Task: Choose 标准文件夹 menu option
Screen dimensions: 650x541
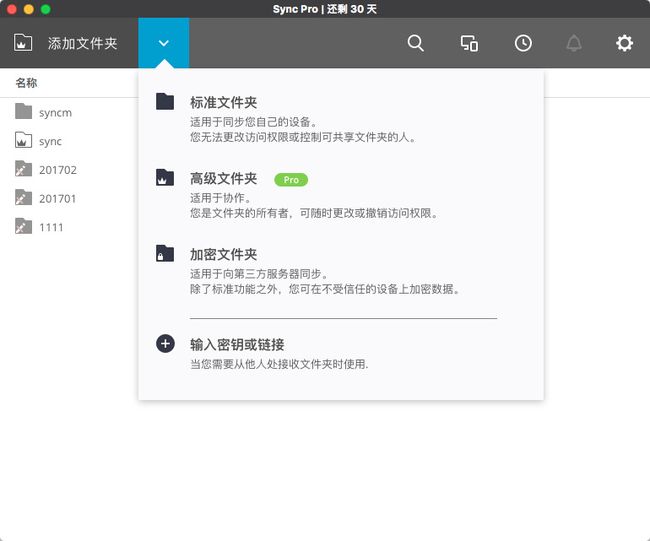Action: click(223, 102)
